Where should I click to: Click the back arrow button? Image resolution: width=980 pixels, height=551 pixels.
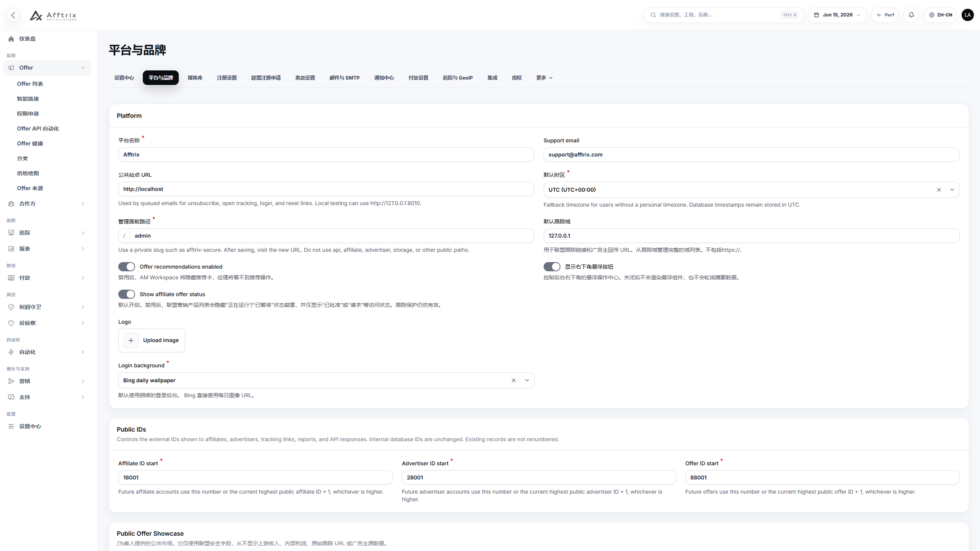pos(13,15)
